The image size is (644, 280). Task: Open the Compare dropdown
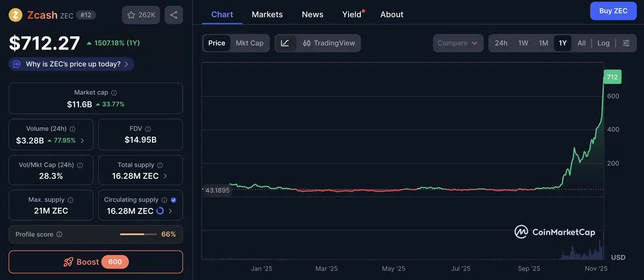[x=458, y=43]
